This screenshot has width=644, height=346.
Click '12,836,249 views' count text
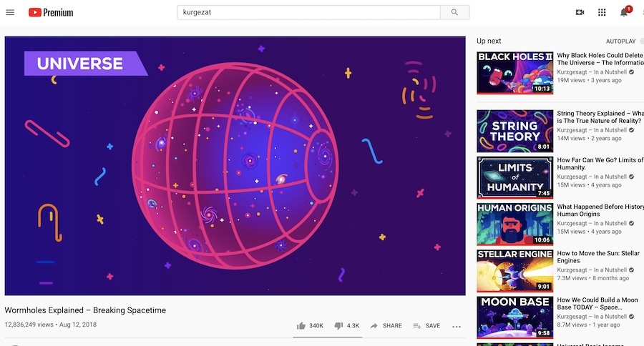click(29, 325)
